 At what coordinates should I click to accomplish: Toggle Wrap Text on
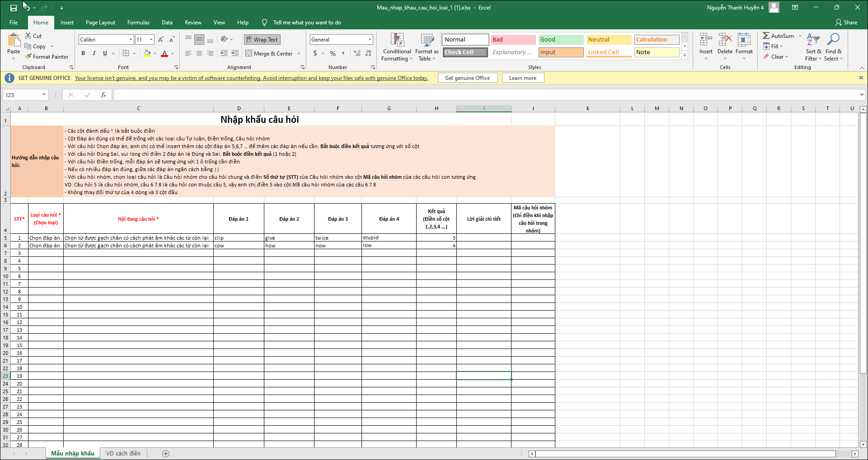click(x=262, y=40)
